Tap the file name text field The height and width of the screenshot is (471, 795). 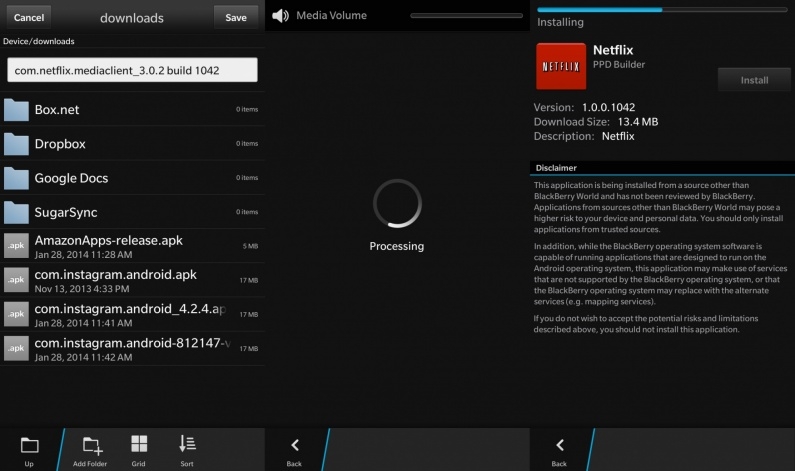pyautogui.click(x=132, y=70)
